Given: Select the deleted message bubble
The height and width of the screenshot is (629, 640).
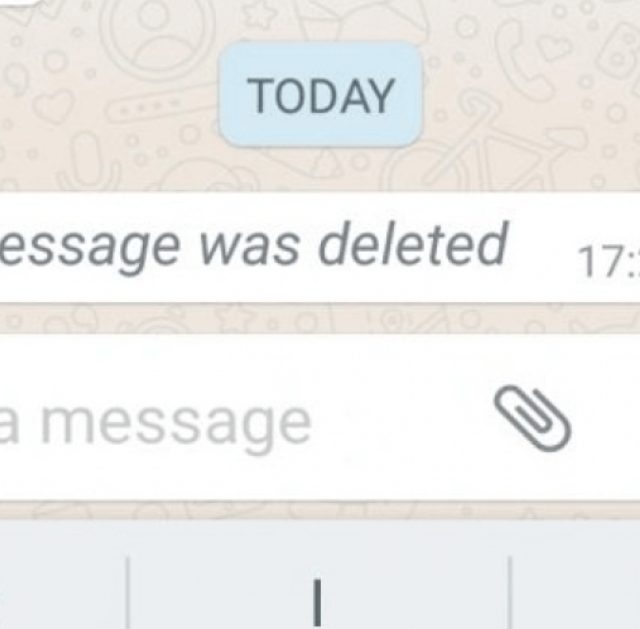Looking at the screenshot, I should [320, 248].
